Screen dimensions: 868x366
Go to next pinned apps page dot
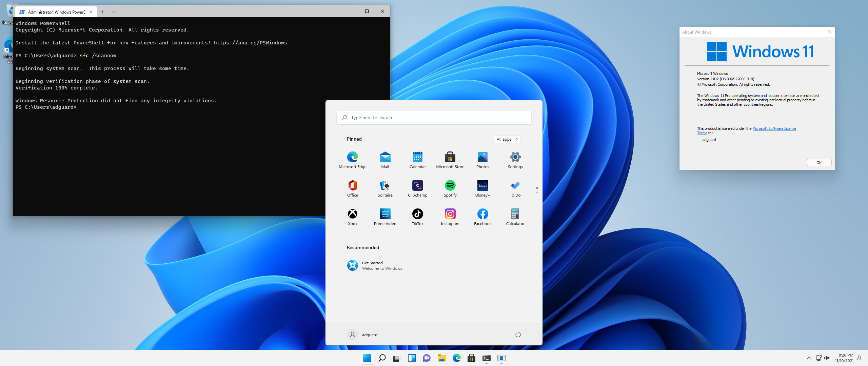tap(537, 192)
